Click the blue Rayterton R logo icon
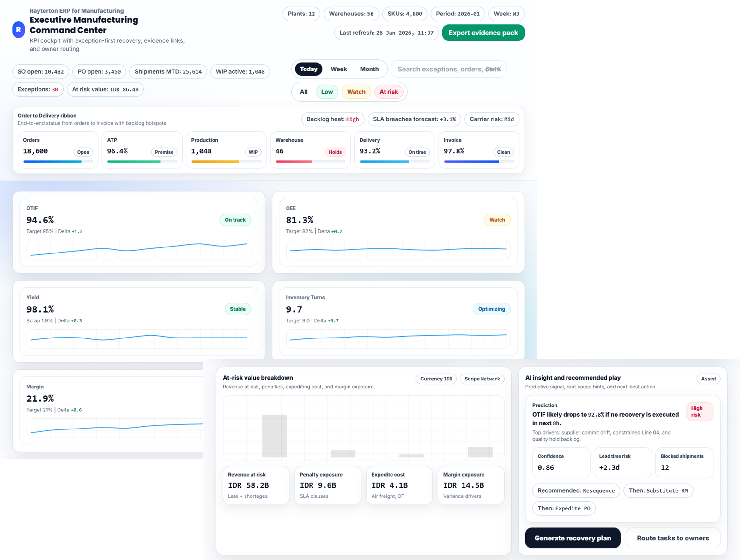 pyautogui.click(x=18, y=30)
